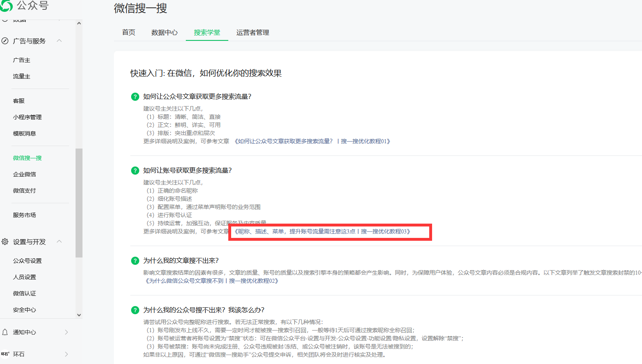Click the sidebar scroll-up arrow
This screenshot has width=642, height=364.
[79, 23]
